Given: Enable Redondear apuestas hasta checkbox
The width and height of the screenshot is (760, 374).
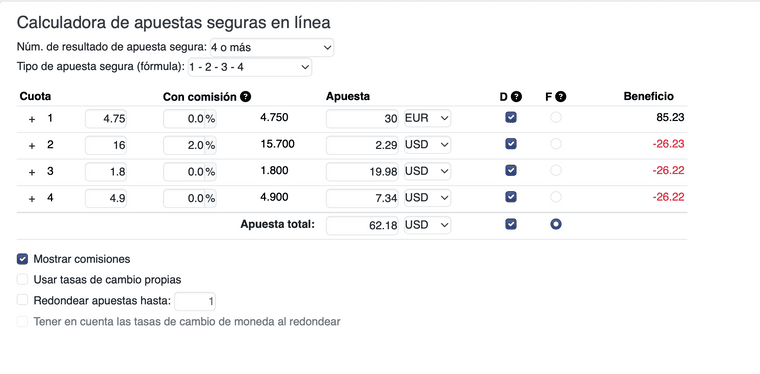Looking at the screenshot, I should pos(22,300).
